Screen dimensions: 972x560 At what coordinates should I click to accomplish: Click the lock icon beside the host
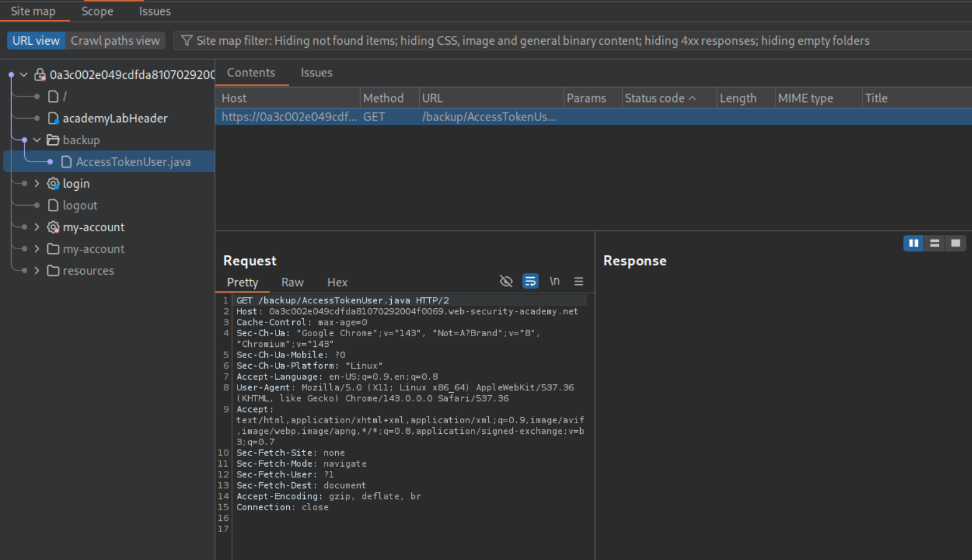coord(40,75)
